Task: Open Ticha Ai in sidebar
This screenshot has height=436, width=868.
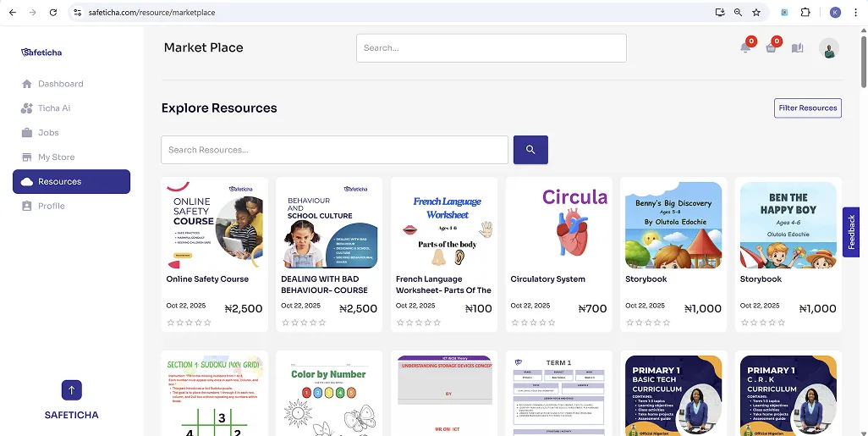Action: coord(71,108)
